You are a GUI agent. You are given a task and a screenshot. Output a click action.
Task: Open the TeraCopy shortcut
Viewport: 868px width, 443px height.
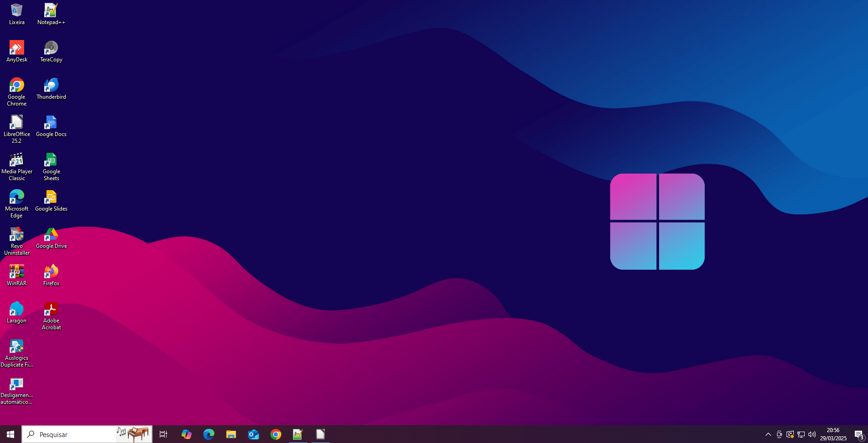(51, 47)
